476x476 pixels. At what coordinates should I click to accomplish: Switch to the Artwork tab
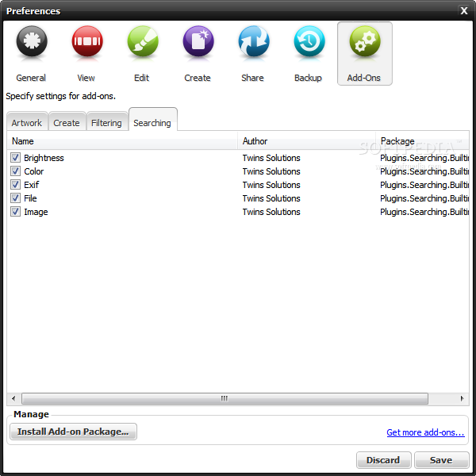pyautogui.click(x=27, y=122)
